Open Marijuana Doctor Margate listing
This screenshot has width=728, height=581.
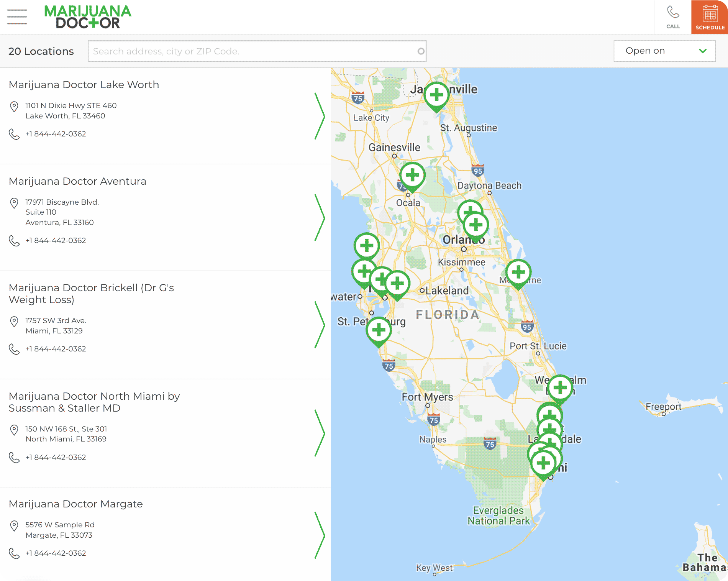click(76, 504)
